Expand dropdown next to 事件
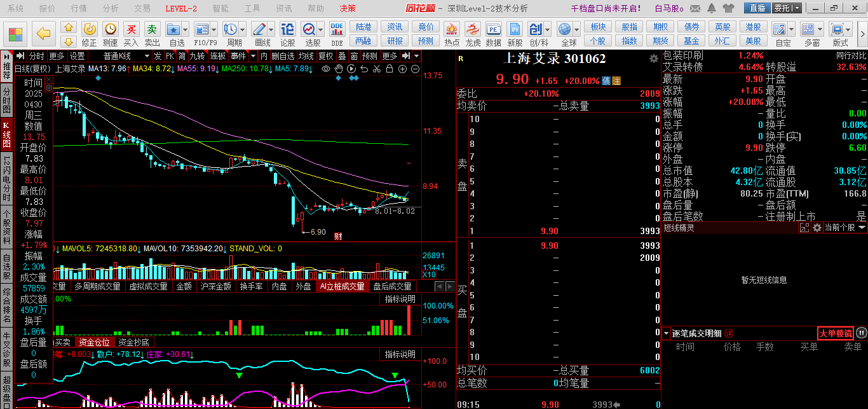This screenshot has height=409, width=868. tap(252, 56)
